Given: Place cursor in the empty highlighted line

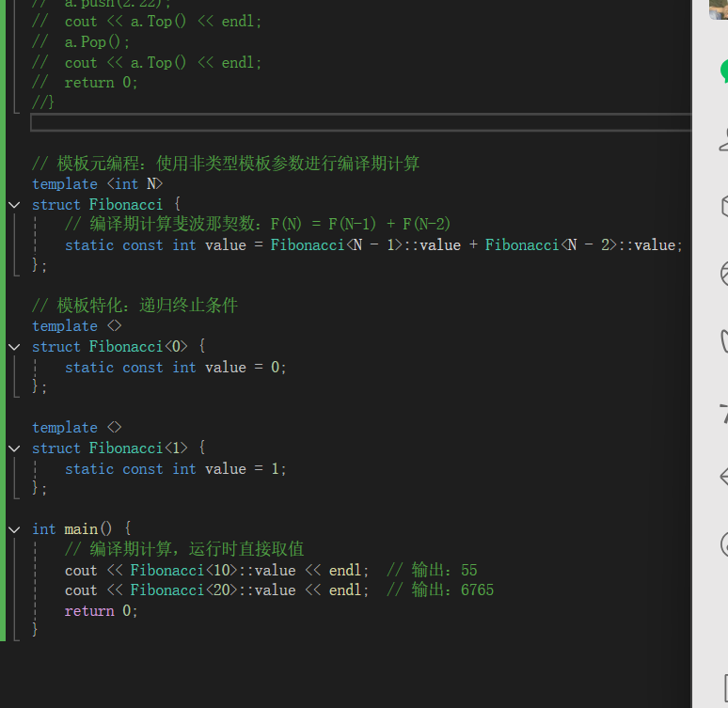Looking at the screenshot, I should (357, 122).
